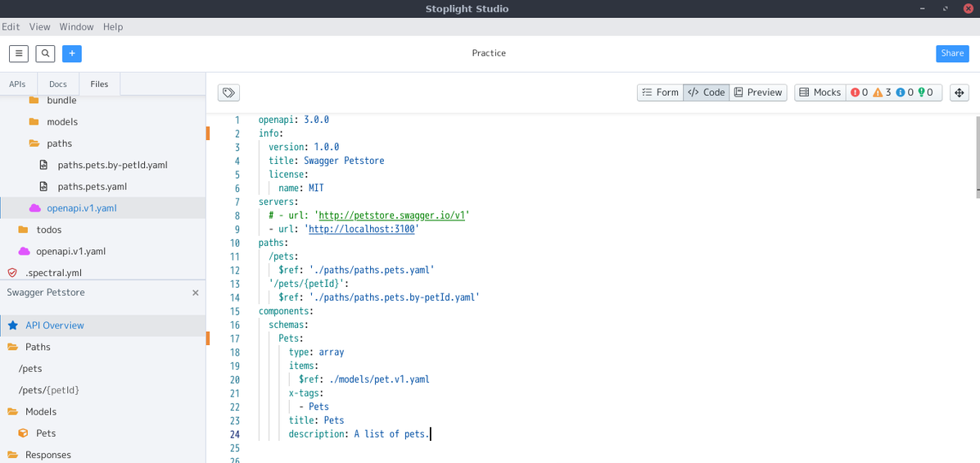Click the 'openapi: 3.0.0' line
The image size is (980, 463).
pyautogui.click(x=294, y=120)
